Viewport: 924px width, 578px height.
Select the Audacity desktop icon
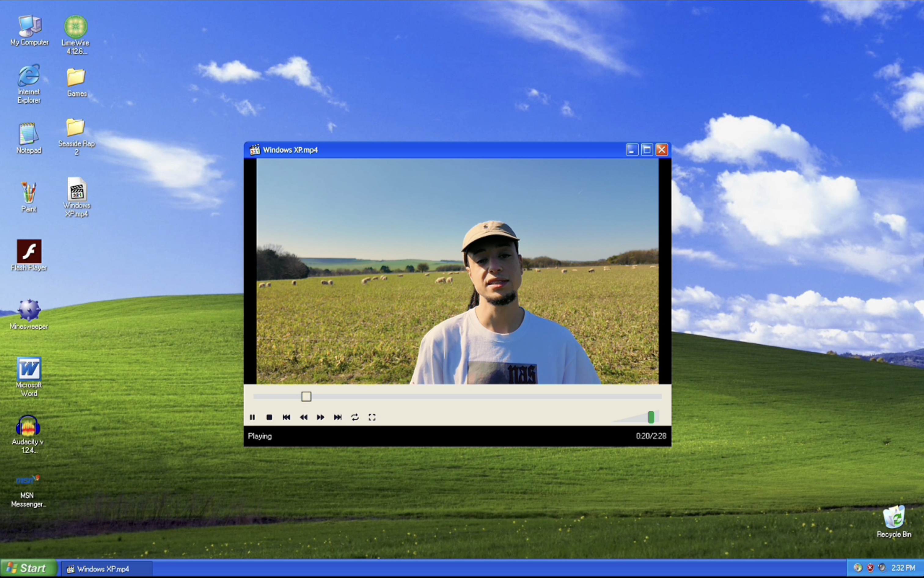[x=28, y=434]
